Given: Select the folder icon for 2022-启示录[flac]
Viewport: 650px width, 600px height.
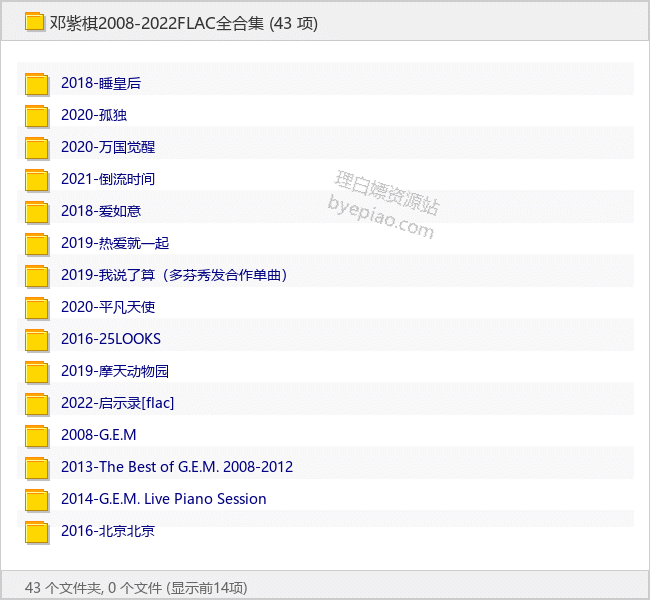Looking at the screenshot, I should tap(37, 404).
